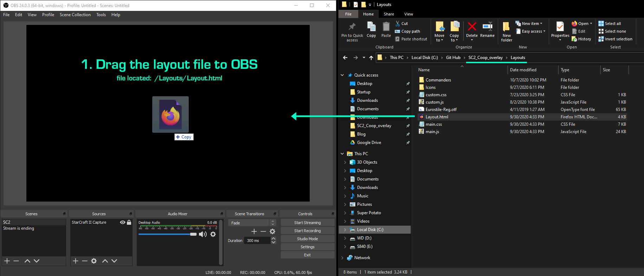Go back with Explorer back arrow
Screen dimensions: 644x276
coord(345,58)
